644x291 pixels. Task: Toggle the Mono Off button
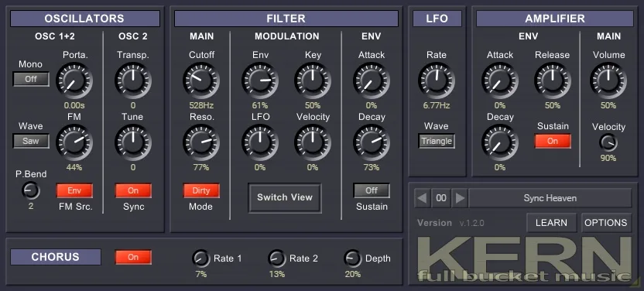point(31,79)
